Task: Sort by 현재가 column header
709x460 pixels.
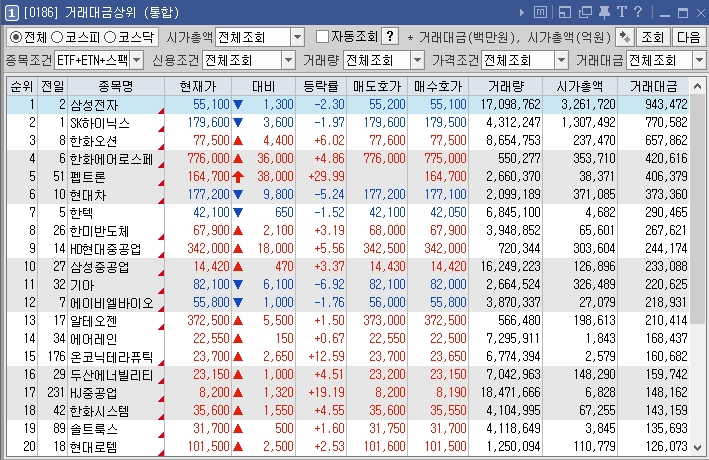Action: pos(198,86)
